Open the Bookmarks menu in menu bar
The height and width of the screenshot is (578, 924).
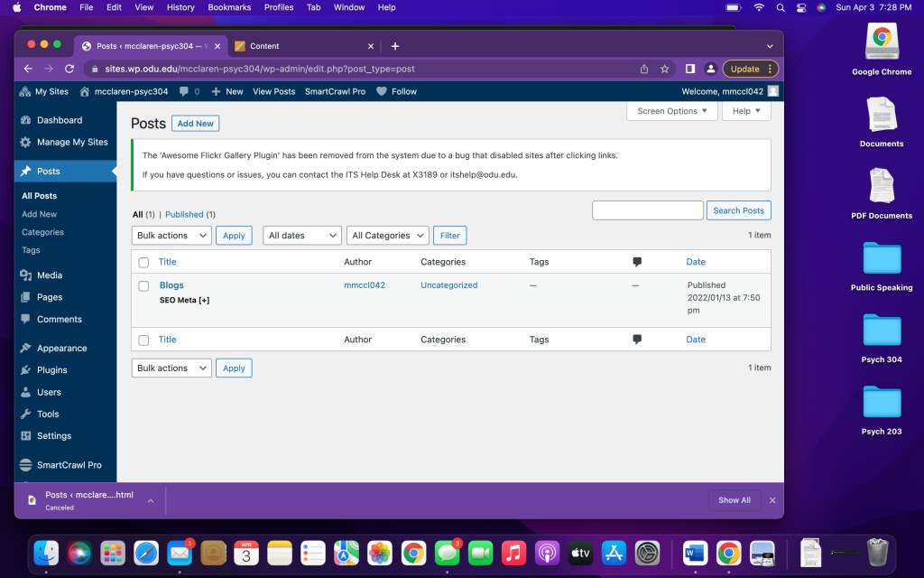(x=229, y=7)
